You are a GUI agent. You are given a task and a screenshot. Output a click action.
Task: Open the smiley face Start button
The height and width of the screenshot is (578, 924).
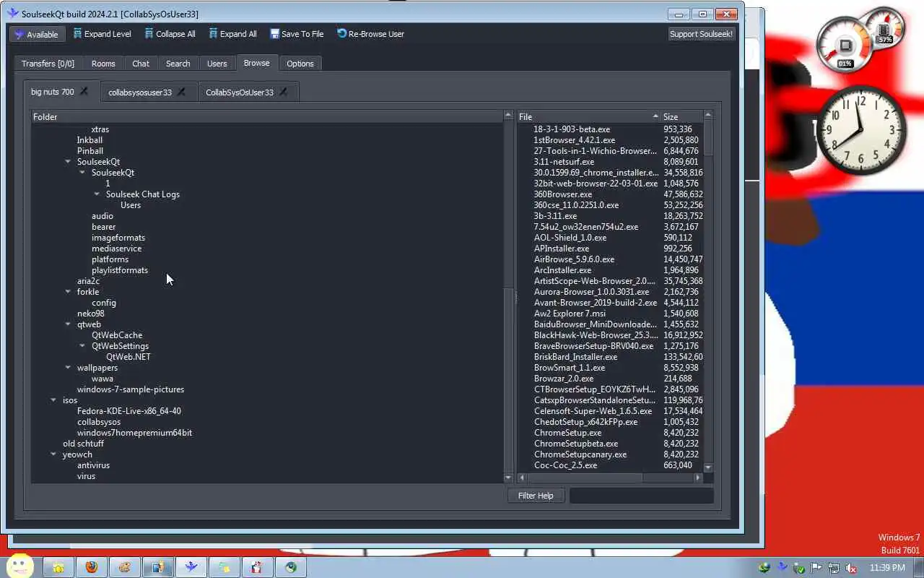[x=20, y=566]
